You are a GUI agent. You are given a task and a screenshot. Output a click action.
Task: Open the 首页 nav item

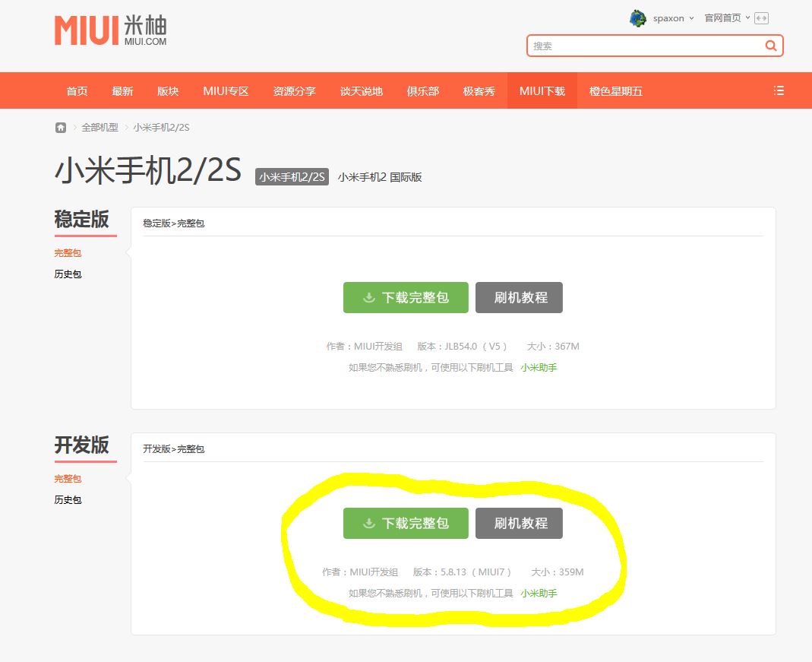(77, 91)
